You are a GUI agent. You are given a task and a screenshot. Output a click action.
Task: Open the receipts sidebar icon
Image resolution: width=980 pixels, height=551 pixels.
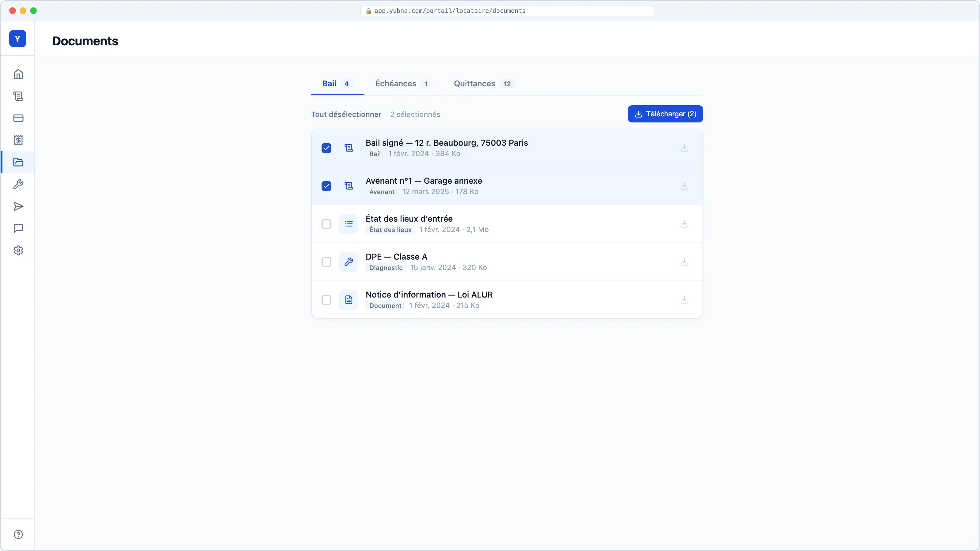point(18,140)
